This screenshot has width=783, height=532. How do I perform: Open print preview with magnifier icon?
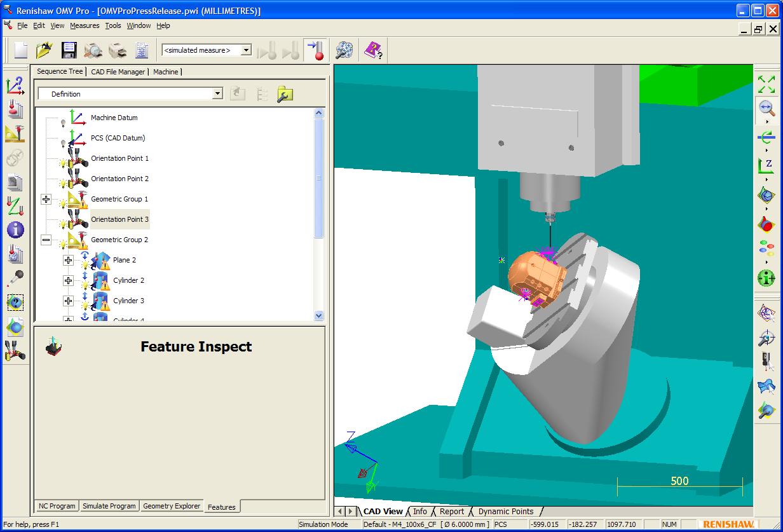coord(93,50)
